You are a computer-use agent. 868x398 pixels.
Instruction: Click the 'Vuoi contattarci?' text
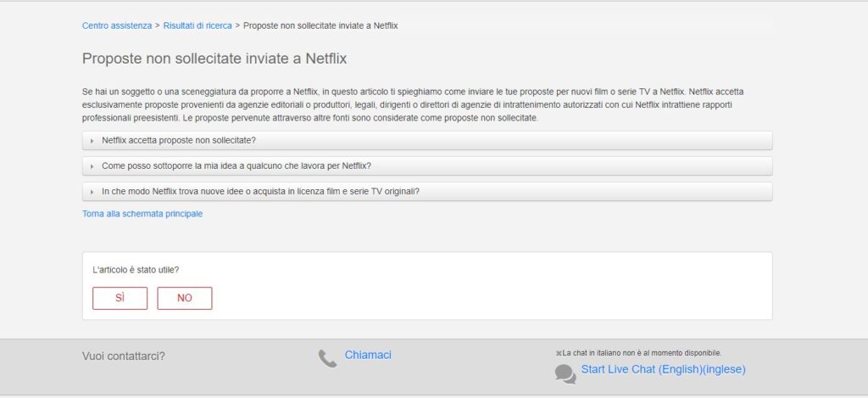(x=124, y=356)
